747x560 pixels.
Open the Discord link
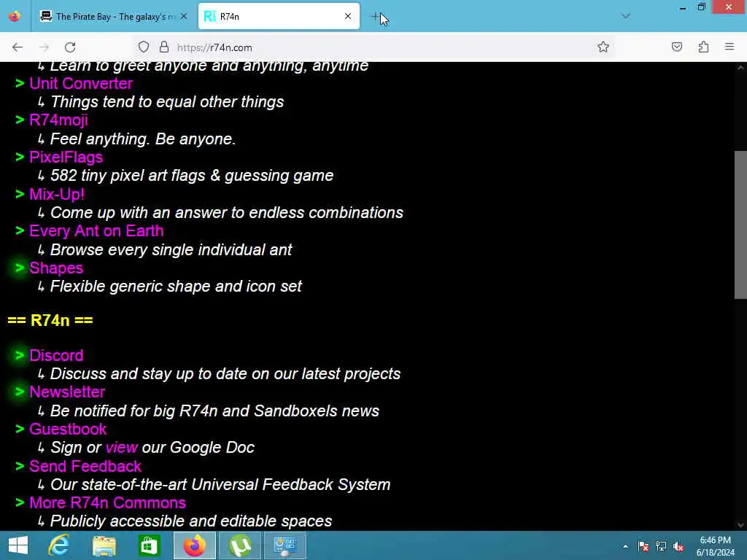[56, 355]
